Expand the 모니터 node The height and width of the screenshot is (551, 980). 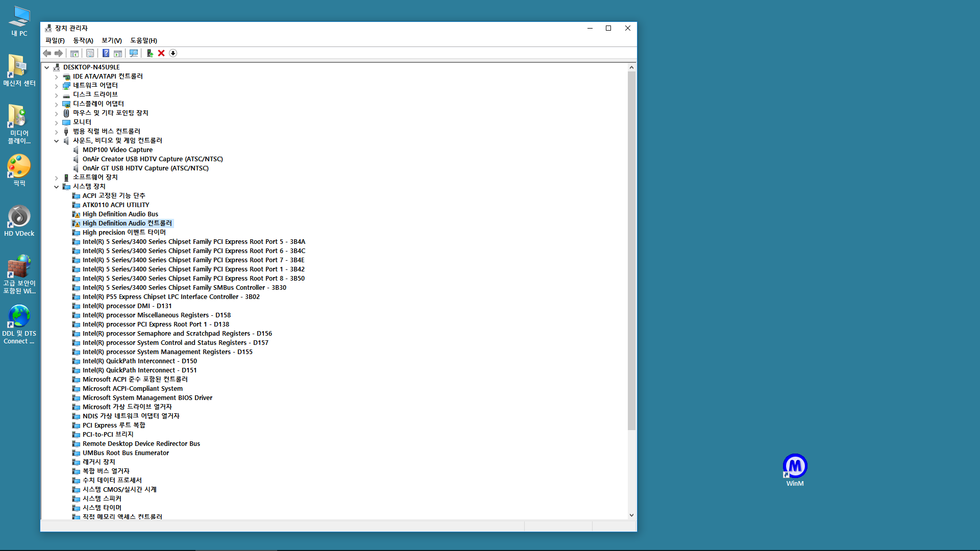coord(57,122)
